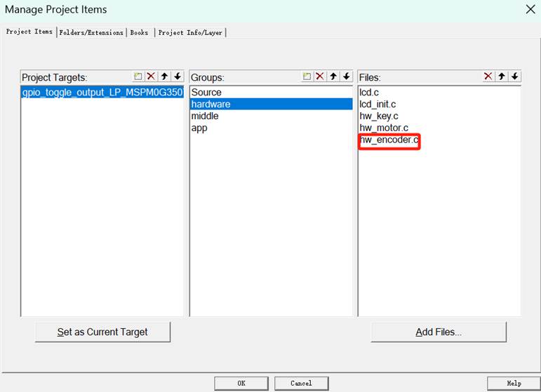Select the app group

(271, 128)
